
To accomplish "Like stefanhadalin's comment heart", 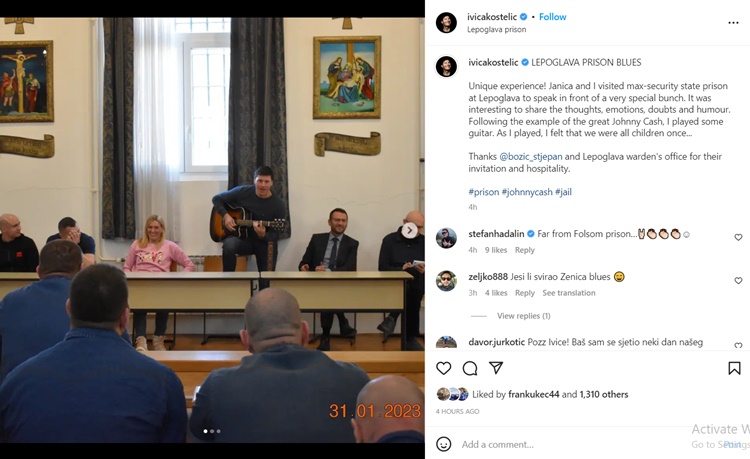I will pos(738,237).
